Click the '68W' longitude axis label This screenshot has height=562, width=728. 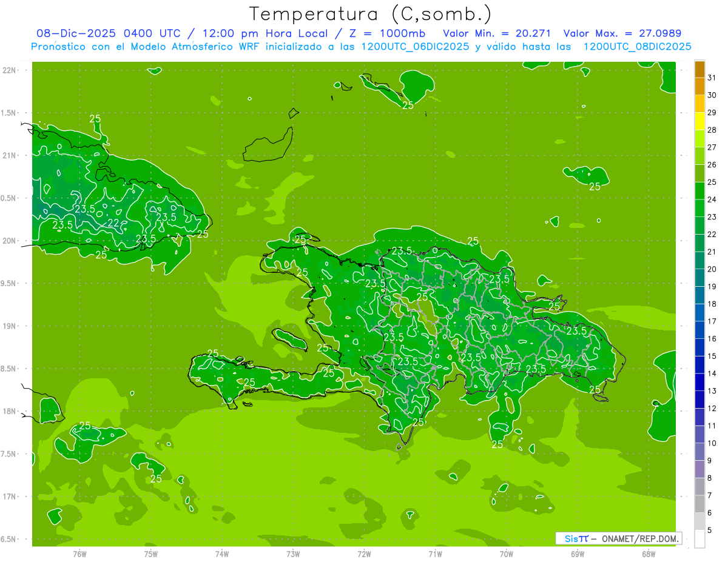(x=649, y=554)
